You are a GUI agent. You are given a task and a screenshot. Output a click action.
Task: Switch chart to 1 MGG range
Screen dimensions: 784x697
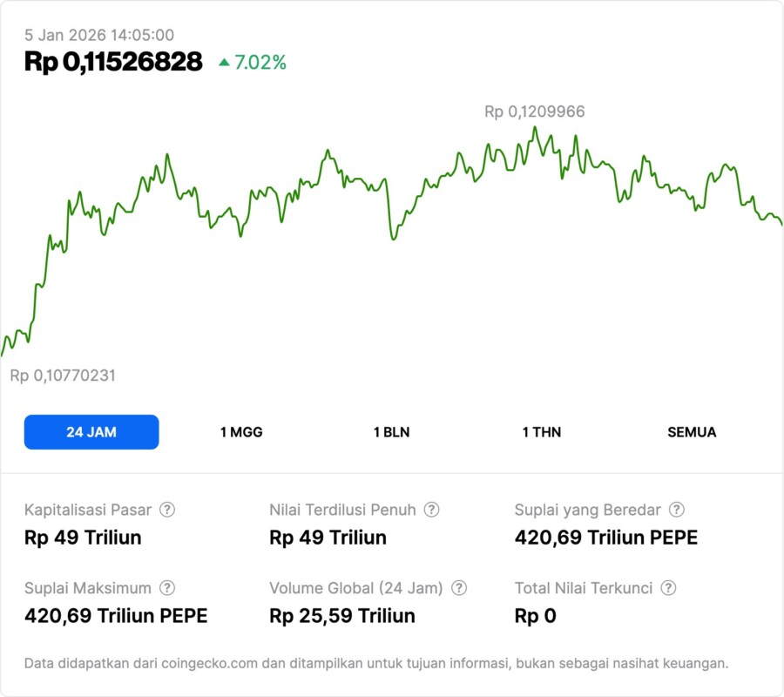(241, 432)
